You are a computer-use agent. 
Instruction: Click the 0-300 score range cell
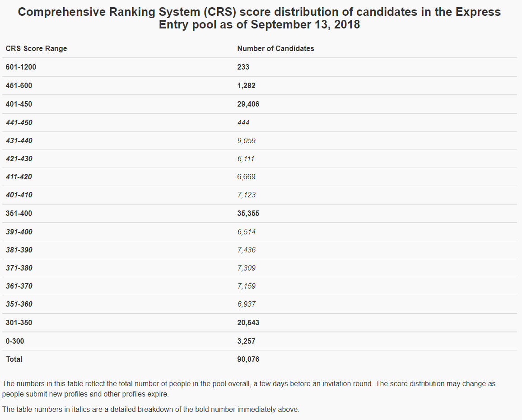pyautogui.click(x=15, y=341)
